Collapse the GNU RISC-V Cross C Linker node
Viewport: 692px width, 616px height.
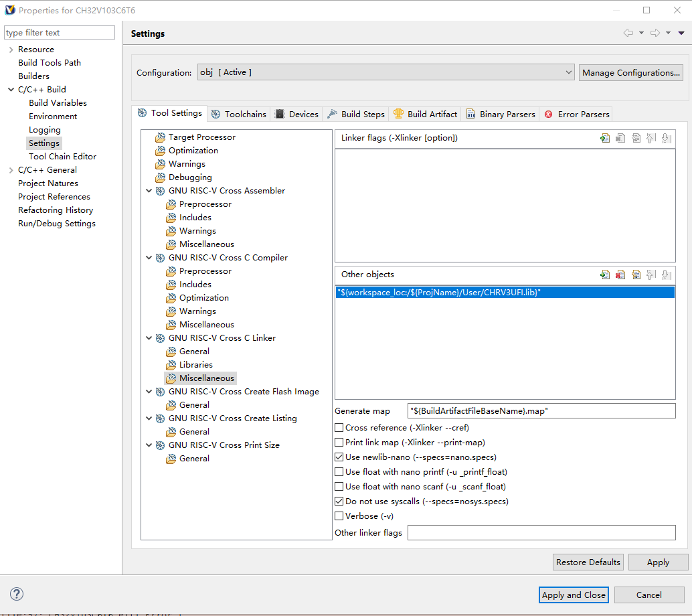[x=149, y=337]
